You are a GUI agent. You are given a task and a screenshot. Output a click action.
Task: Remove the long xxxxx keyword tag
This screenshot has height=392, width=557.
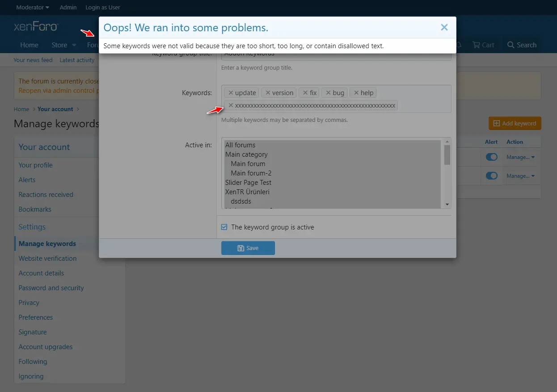click(x=231, y=105)
